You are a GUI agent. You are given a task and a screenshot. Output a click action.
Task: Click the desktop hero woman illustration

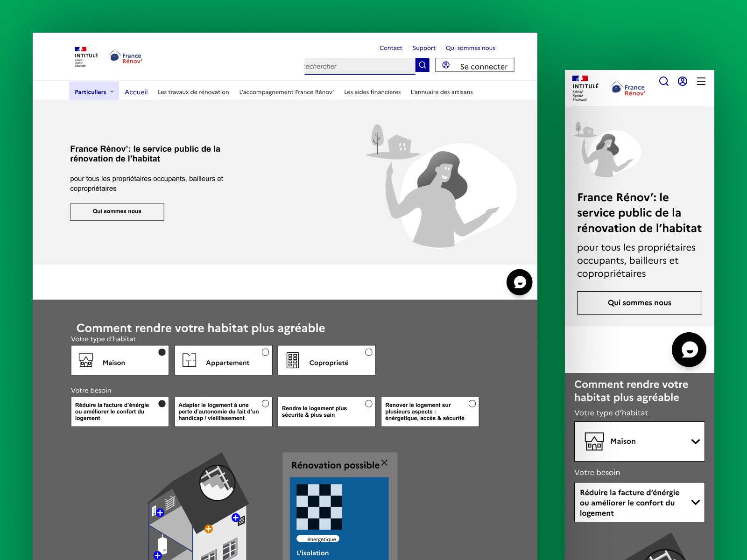(x=441, y=187)
